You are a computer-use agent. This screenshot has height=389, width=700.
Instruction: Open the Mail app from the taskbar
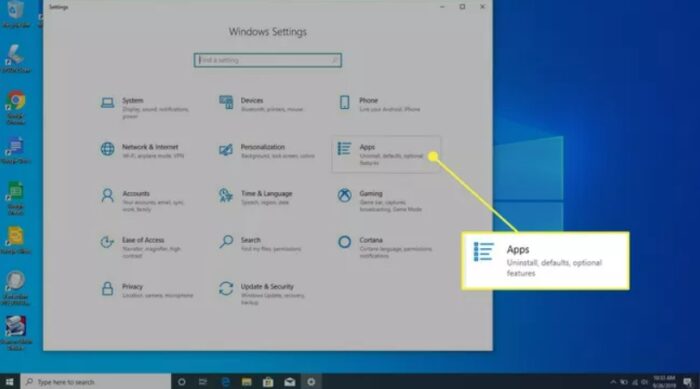point(290,382)
